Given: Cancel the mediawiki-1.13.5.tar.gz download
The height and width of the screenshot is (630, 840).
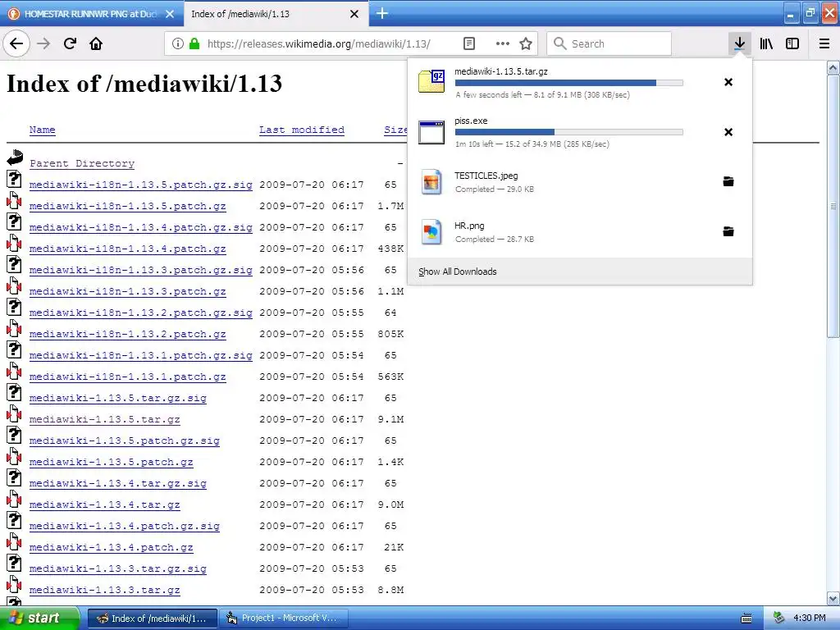Looking at the screenshot, I should tap(728, 82).
